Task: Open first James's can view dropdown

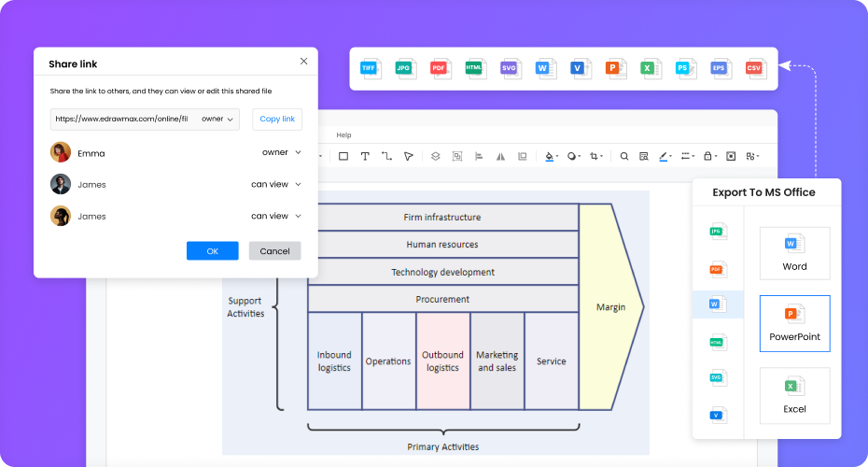Action: tap(275, 184)
